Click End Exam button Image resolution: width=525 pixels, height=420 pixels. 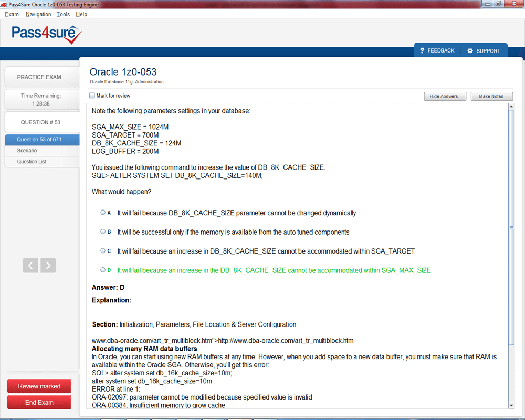[x=39, y=402]
